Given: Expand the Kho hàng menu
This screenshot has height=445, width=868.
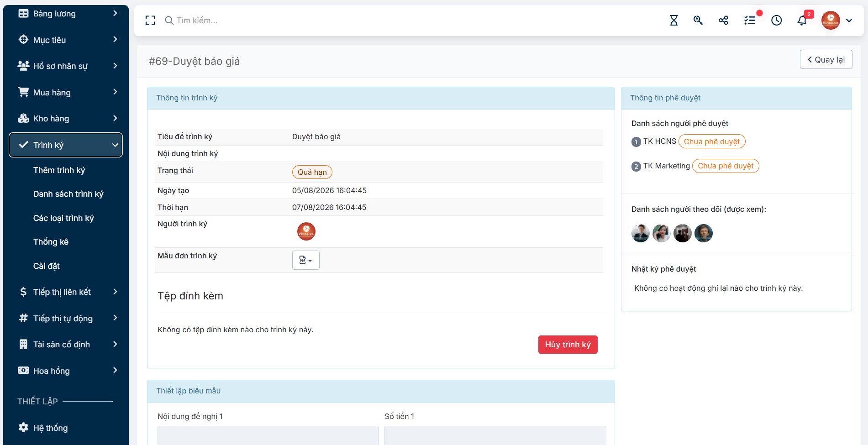Looking at the screenshot, I should click(x=66, y=119).
